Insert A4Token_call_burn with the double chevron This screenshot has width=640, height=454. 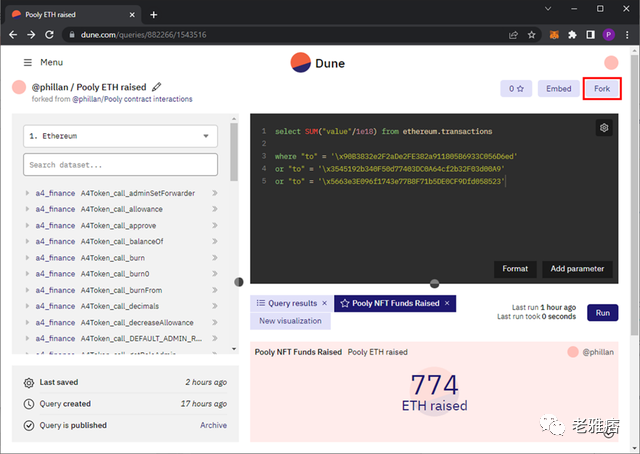point(215,258)
